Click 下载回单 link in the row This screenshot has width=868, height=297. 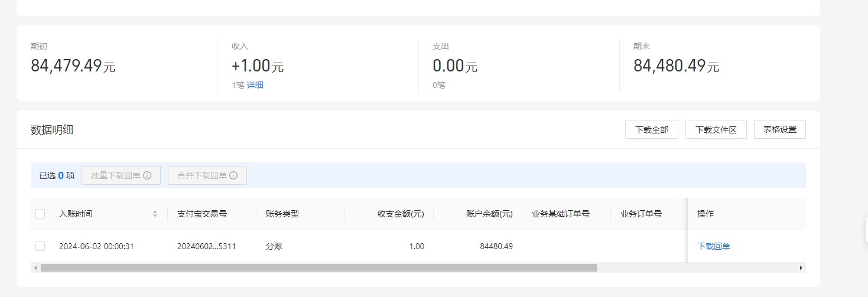(714, 246)
